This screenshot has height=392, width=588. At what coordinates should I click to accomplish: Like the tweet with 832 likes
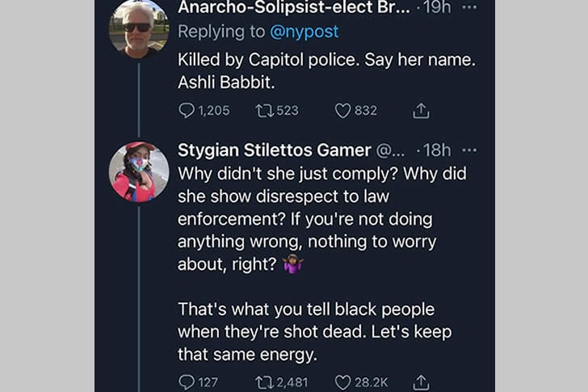[x=342, y=110]
